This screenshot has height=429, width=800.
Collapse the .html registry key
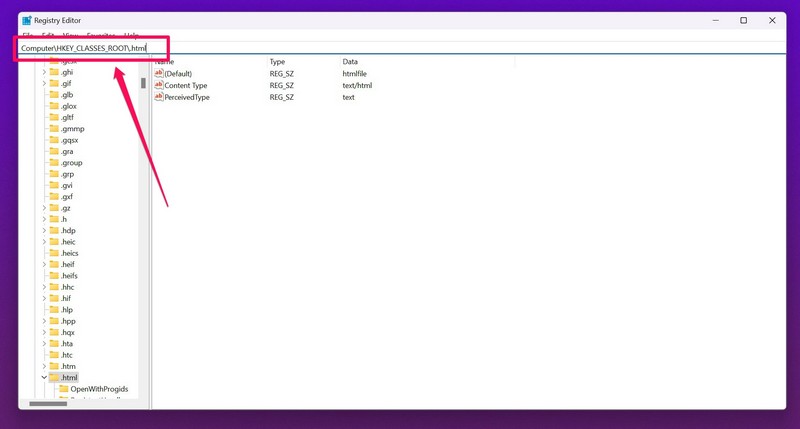44,378
